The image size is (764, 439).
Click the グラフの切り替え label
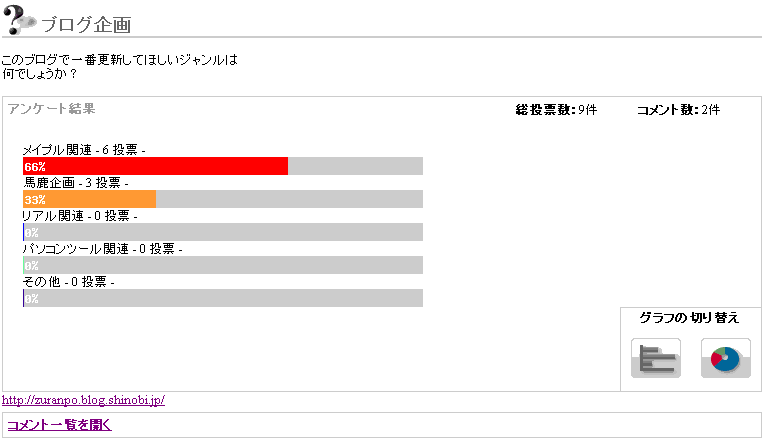(689, 318)
